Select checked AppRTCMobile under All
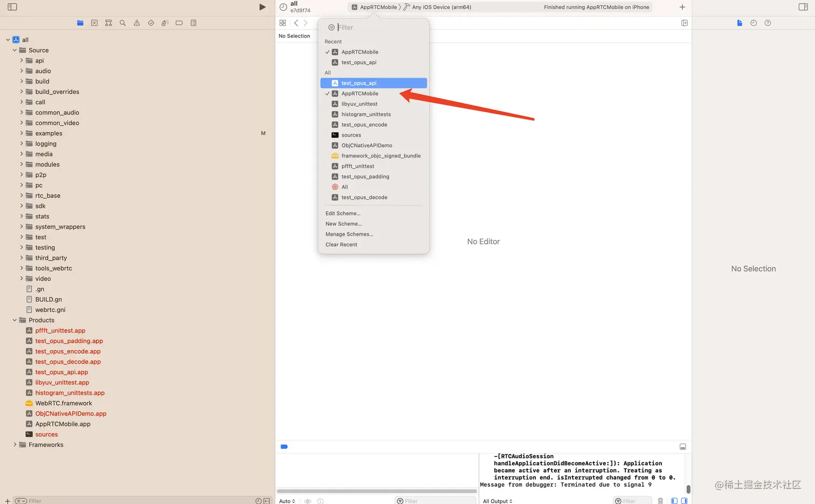Viewport: 815px width, 504px height. (374, 93)
